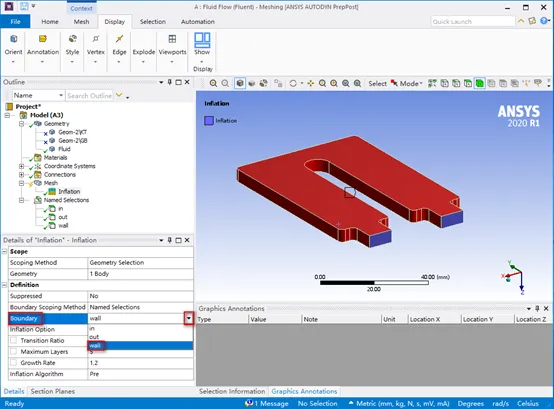
Task: Click the selection Mode cursor icon
Action: (x=394, y=83)
